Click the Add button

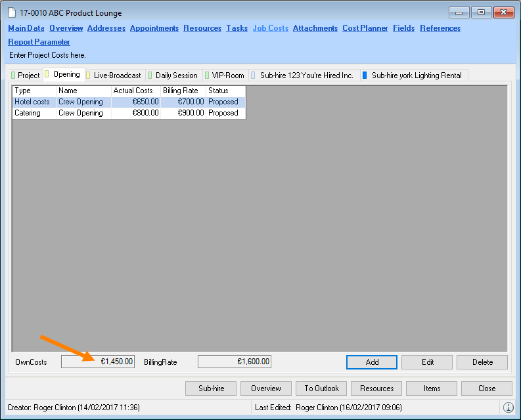(x=372, y=362)
